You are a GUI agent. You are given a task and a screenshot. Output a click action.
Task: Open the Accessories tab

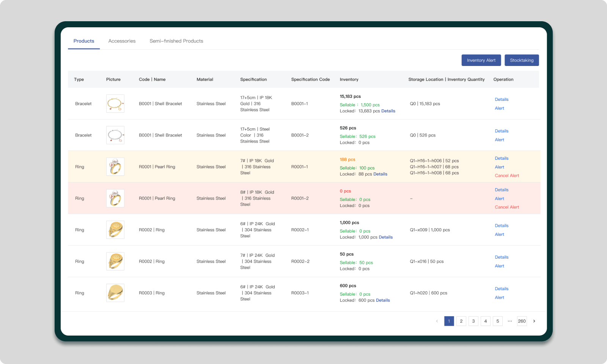[122, 41]
